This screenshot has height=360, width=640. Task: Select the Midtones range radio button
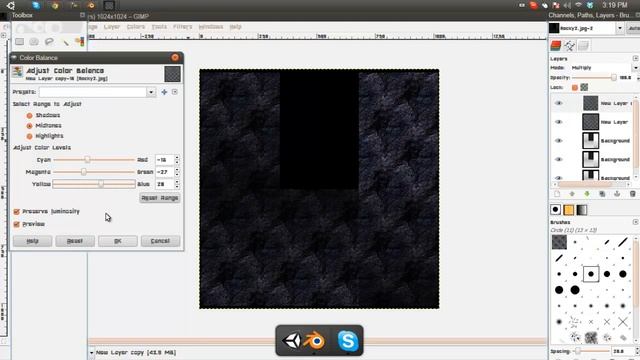[29, 126]
